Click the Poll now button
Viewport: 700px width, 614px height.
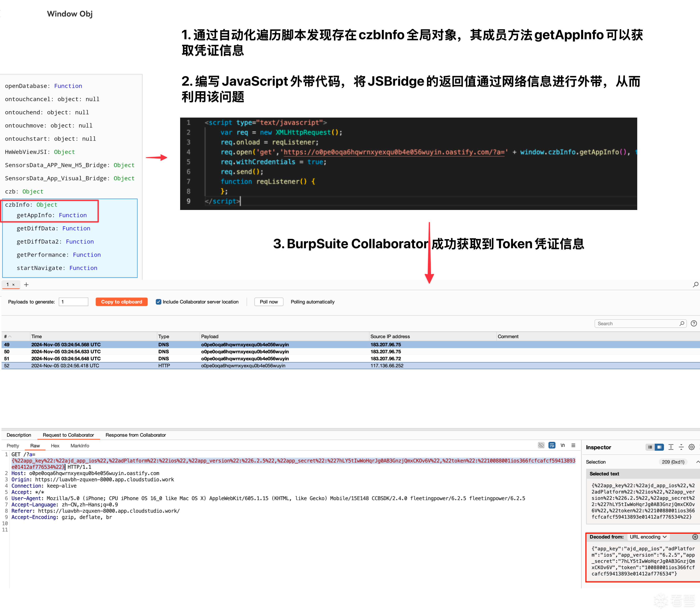(x=269, y=302)
